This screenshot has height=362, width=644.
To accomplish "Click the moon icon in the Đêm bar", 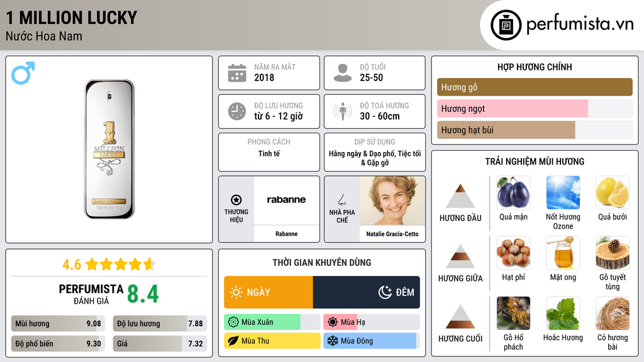I will tap(385, 292).
